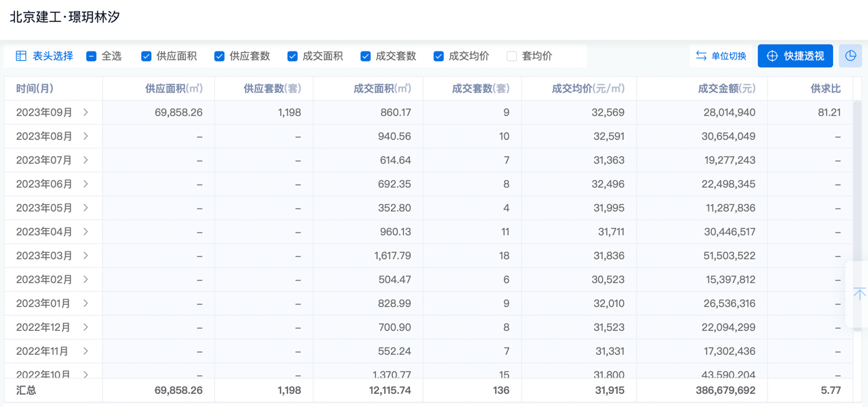
Task: Expand the 2023年07月 row
Action: pos(86,160)
